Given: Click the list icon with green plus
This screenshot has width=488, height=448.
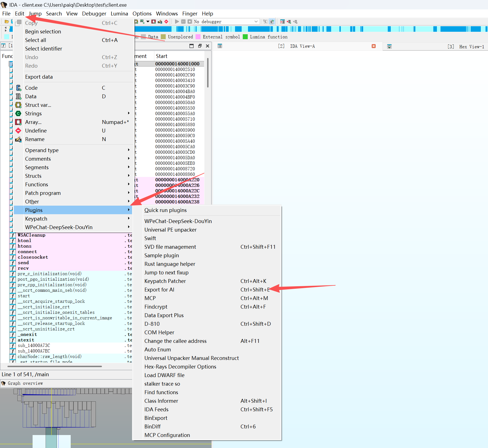Looking at the screenshot, I should point(289,22).
